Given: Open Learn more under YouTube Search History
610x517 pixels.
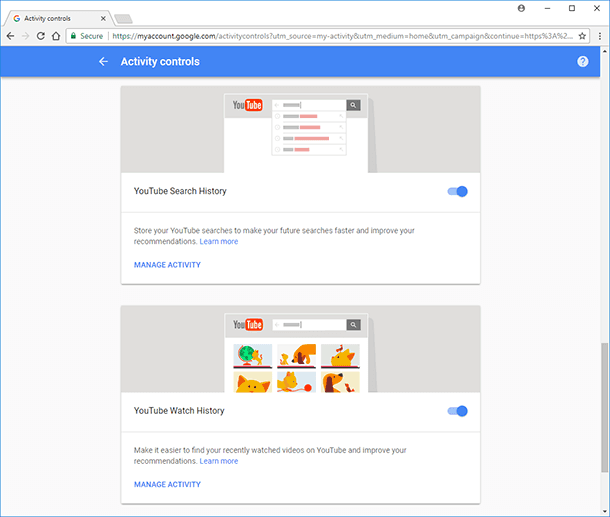Looking at the screenshot, I should (x=219, y=242).
